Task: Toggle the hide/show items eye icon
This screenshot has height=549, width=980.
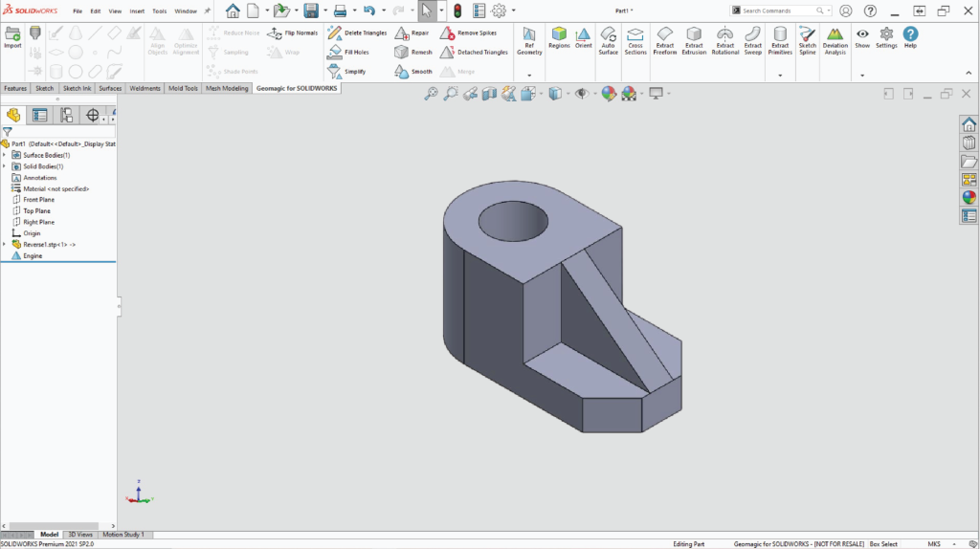Action: click(581, 94)
